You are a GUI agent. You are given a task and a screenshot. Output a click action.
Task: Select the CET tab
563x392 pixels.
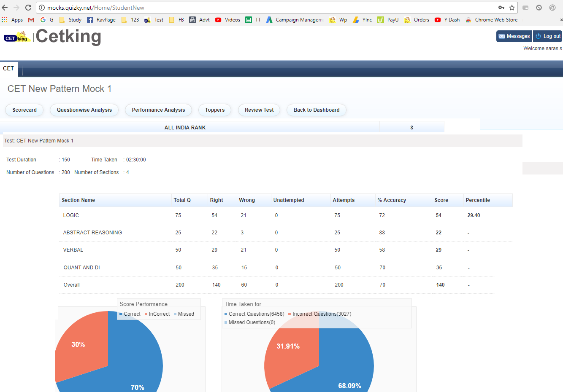pyautogui.click(x=9, y=69)
